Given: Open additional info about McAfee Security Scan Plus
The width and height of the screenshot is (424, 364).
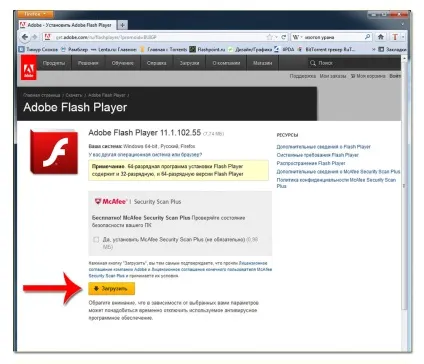Looking at the screenshot, I should pos(338,172).
